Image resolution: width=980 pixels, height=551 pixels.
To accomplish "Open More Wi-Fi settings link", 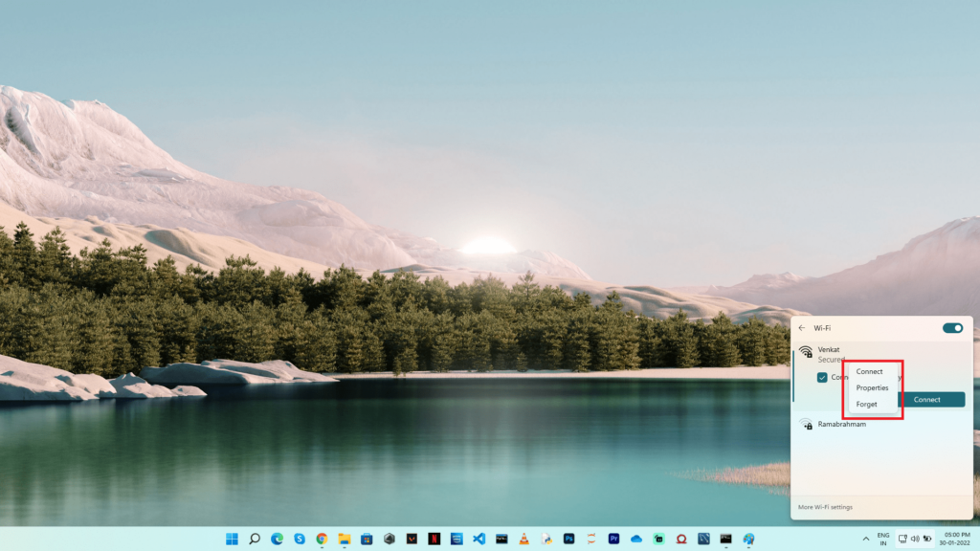I will coord(825,507).
